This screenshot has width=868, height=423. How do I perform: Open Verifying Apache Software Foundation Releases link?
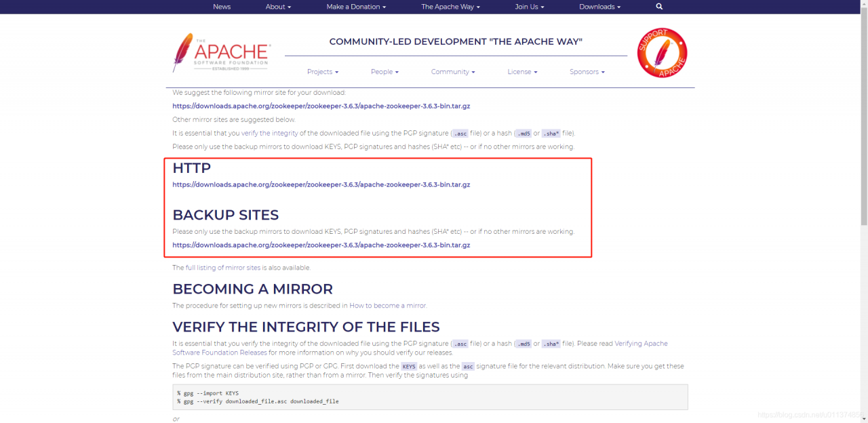pyautogui.click(x=420, y=348)
